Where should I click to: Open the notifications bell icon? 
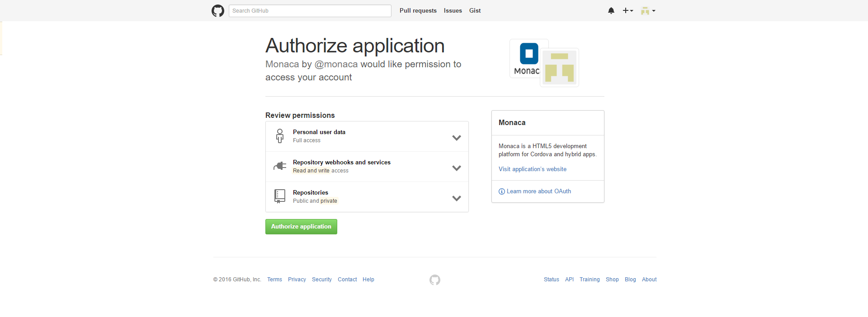tap(611, 11)
